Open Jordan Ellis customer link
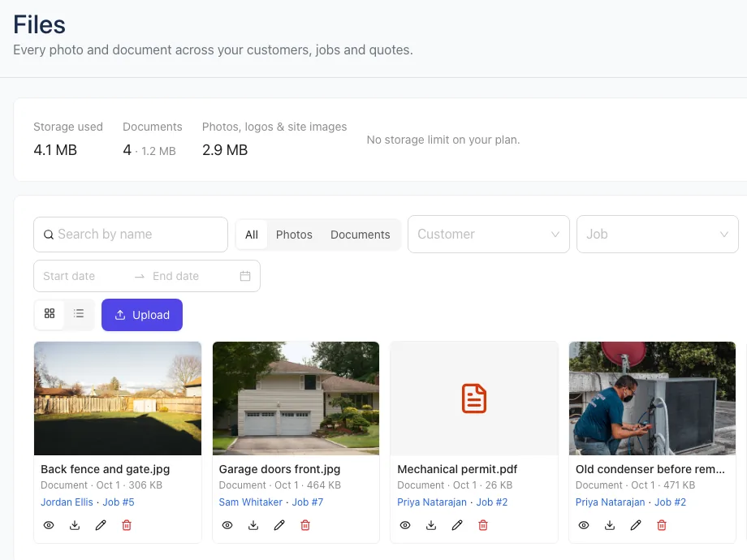This screenshot has width=747, height=560. 67,502
